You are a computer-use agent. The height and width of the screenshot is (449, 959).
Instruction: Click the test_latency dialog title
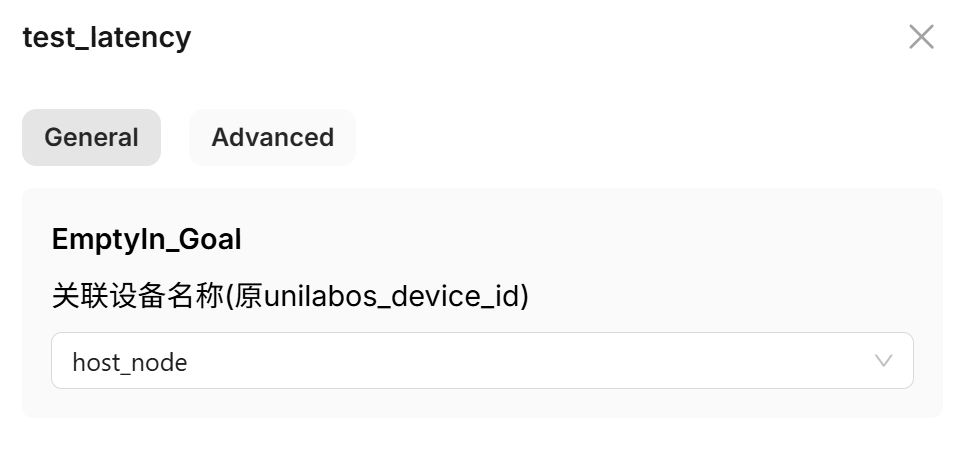(x=106, y=38)
